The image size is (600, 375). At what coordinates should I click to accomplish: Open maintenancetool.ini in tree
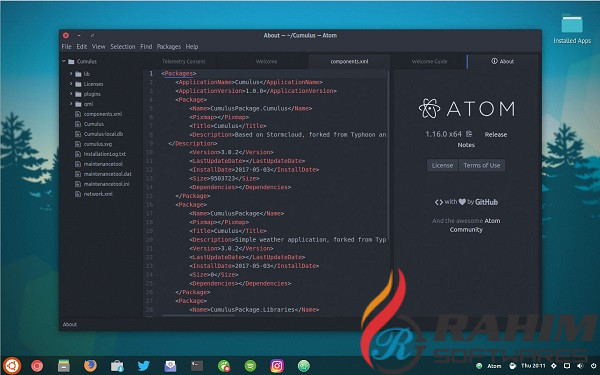coord(106,184)
